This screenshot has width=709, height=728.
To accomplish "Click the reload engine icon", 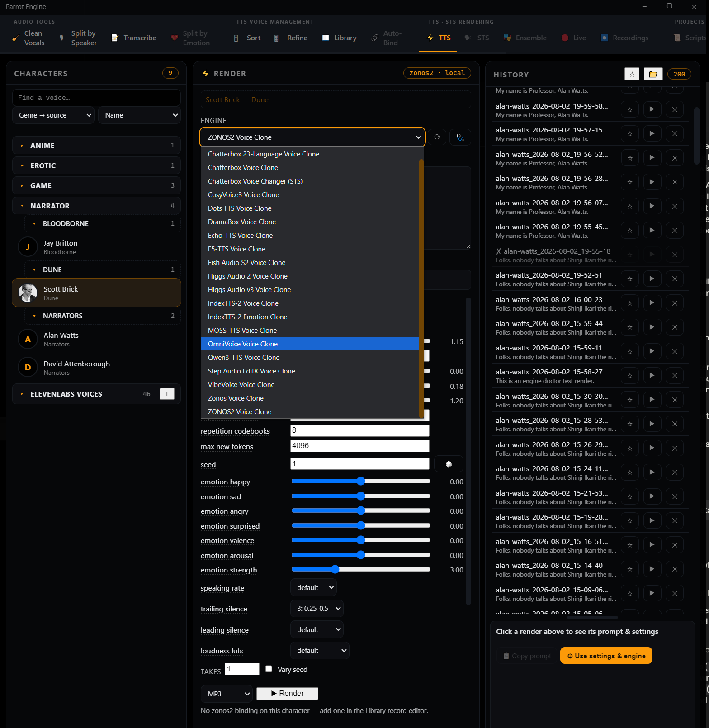I will coord(437,137).
